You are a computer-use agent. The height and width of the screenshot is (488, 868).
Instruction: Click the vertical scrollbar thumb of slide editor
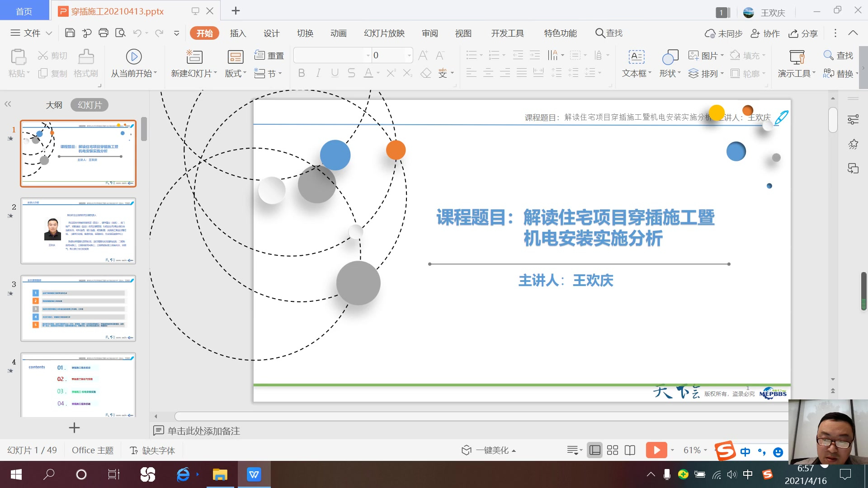coord(833,120)
